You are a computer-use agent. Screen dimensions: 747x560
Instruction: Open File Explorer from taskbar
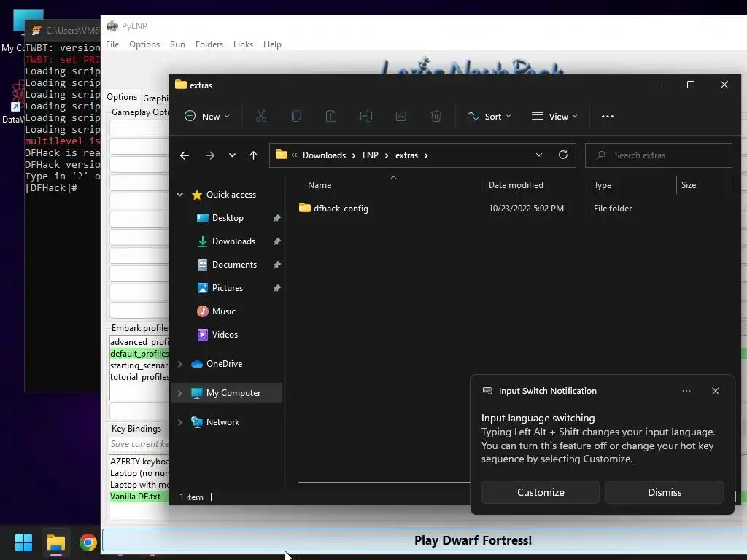point(55,542)
